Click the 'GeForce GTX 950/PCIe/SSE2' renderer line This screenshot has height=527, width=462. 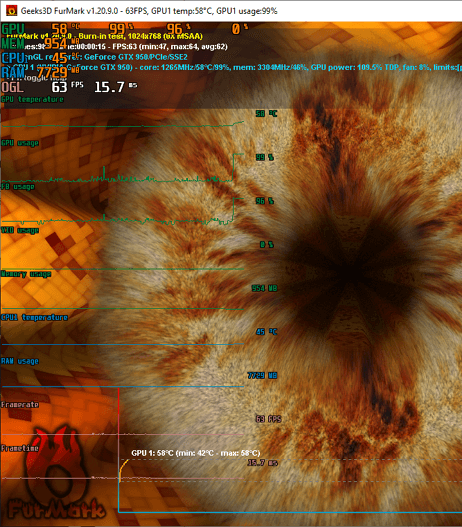(136, 57)
